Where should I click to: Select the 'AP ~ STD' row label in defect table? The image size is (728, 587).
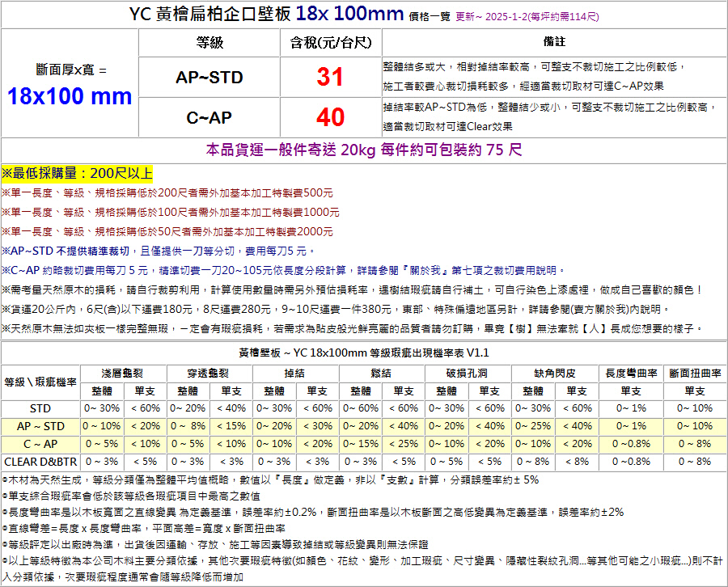point(40,426)
